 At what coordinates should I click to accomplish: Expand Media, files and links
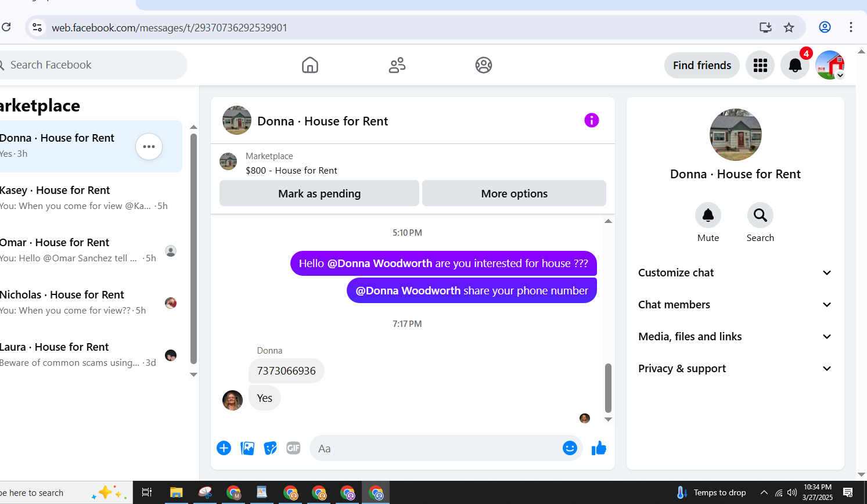(x=735, y=337)
